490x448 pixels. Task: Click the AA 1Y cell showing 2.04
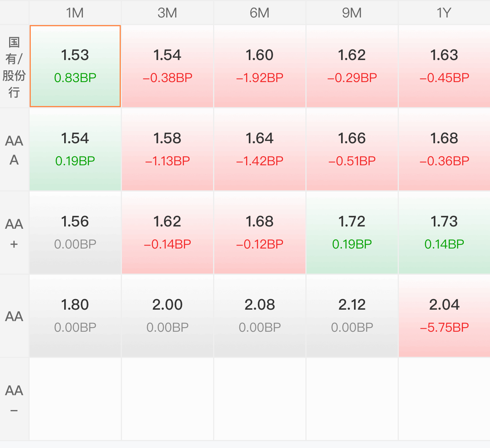coord(444,316)
